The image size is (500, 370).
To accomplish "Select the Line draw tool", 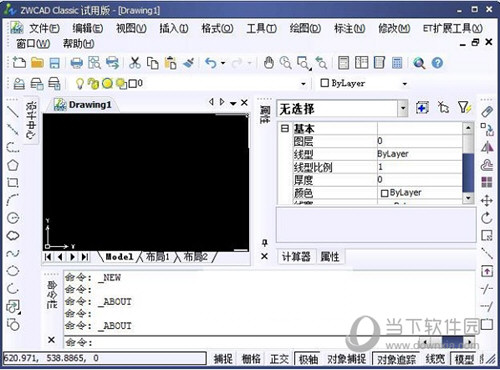I will [x=13, y=111].
